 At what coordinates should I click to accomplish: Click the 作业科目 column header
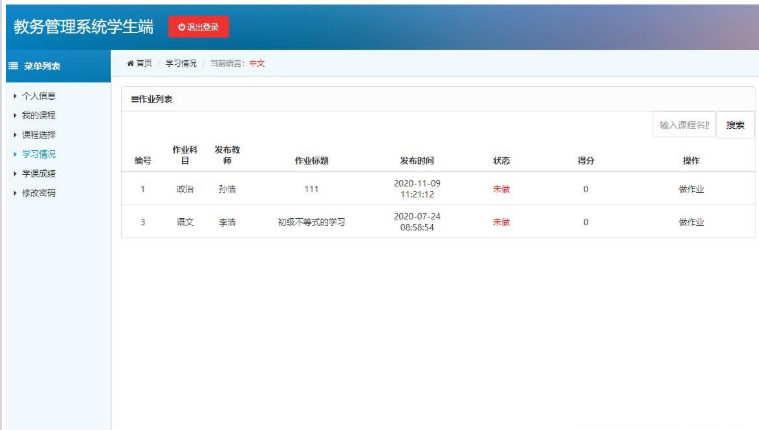(x=185, y=155)
